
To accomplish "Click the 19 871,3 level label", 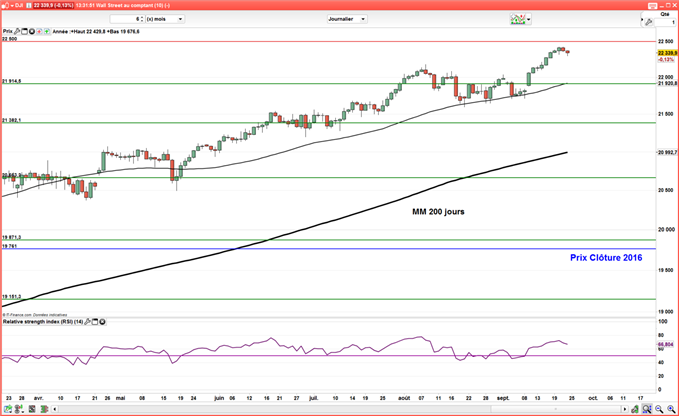I will click(x=12, y=237).
